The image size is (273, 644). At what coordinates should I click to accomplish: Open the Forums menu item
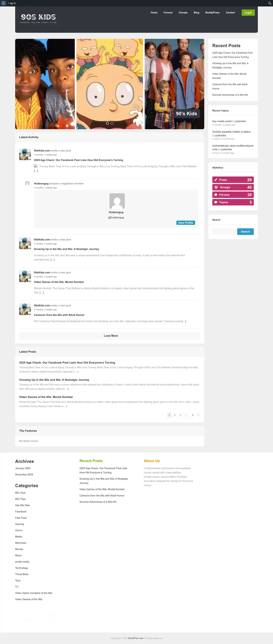tap(168, 13)
